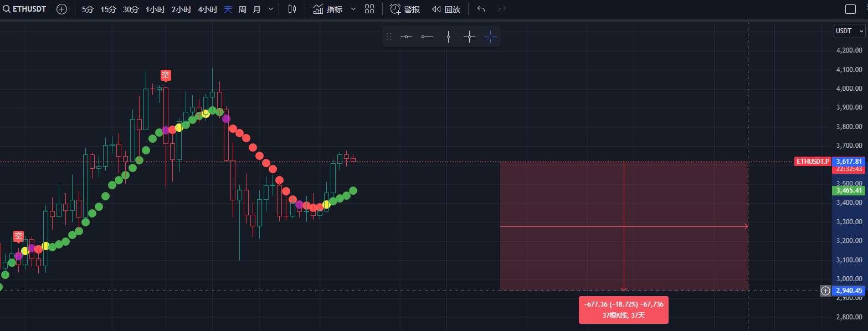Choose the 月 monthly interval
Image resolution: width=868 pixels, height=331 pixels.
tap(256, 9)
